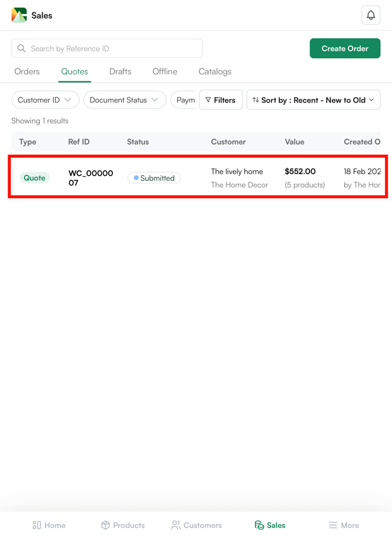Image resolution: width=392 pixels, height=549 pixels.
Task: Open the Filters button
Action: 221,100
